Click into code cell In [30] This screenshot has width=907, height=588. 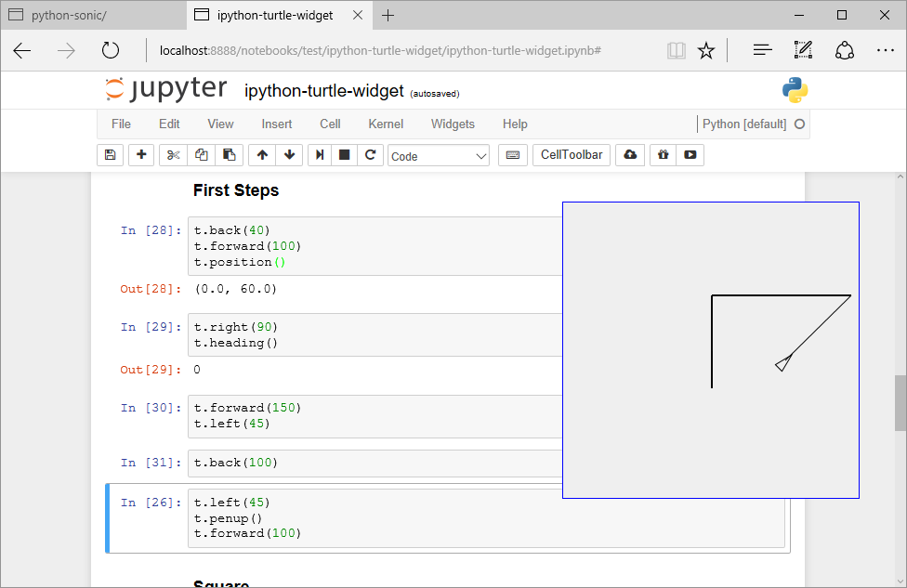(x=375, y=416)
